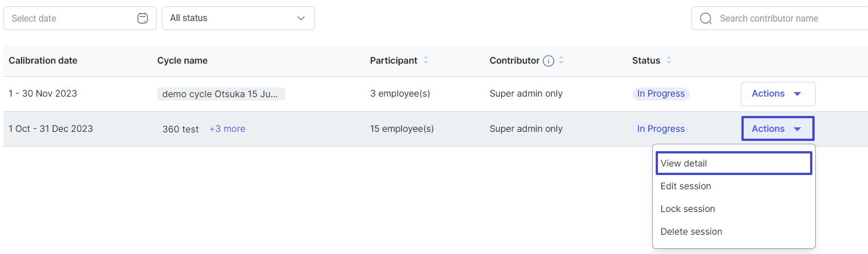Screen dimensions: 868x254
Task: Choose View detail from menu
Action: click(x=733, y=163)
